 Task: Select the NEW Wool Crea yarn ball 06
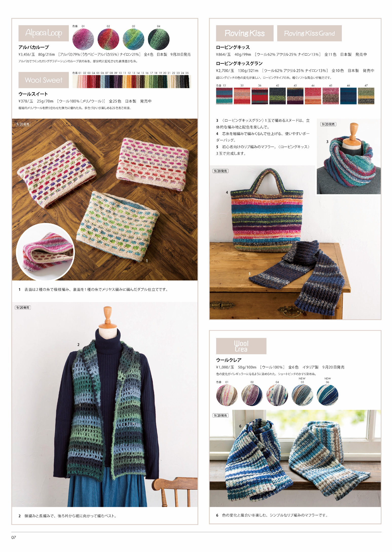pyautogui.click(x=327, y=395)
